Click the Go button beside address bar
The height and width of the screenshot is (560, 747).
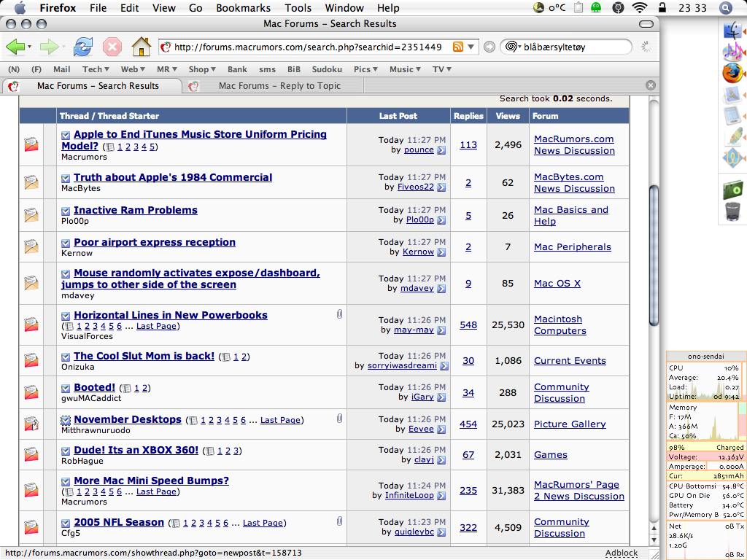point(489,47)
